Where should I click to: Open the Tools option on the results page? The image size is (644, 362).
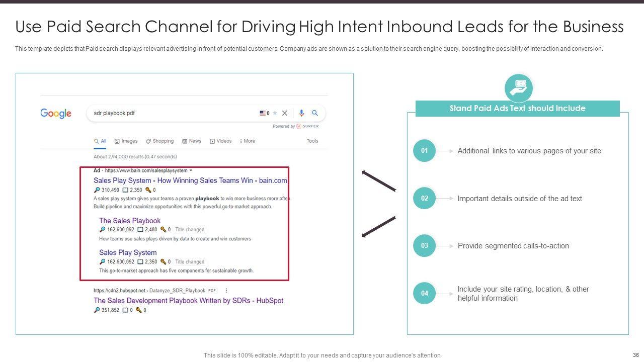[312, 141]
